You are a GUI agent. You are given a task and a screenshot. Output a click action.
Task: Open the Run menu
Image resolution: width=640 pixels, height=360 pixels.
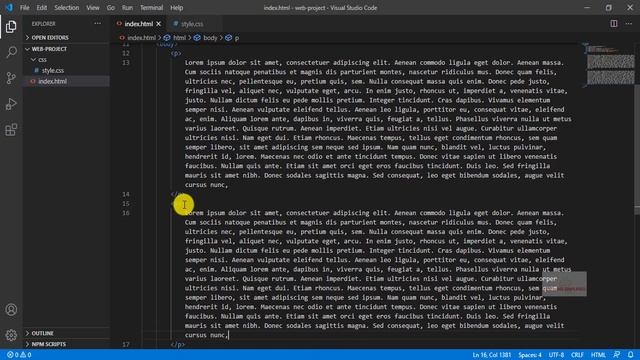127,8
